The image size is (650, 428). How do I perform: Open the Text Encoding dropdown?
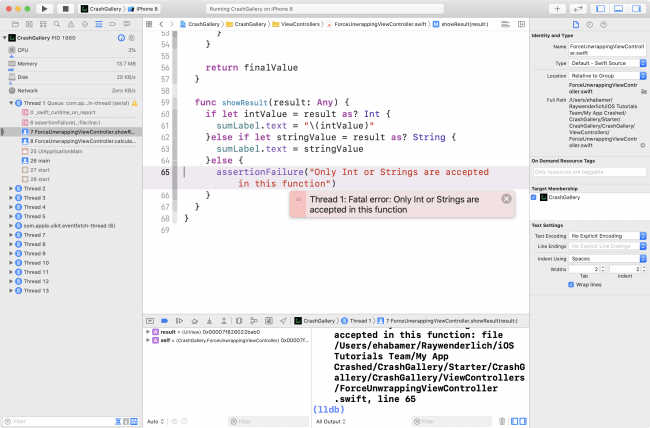[605, 236]
